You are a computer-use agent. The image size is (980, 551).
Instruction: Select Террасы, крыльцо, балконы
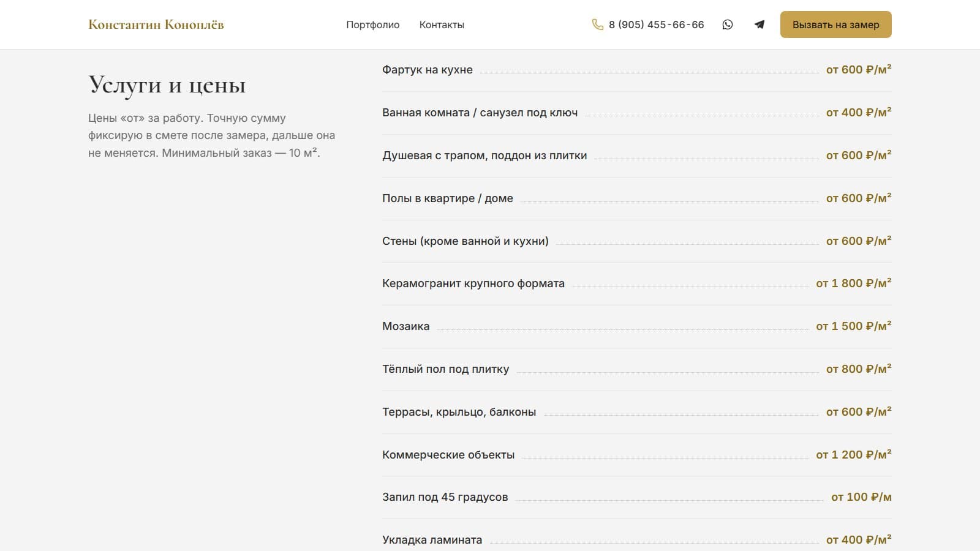point(637,412)
